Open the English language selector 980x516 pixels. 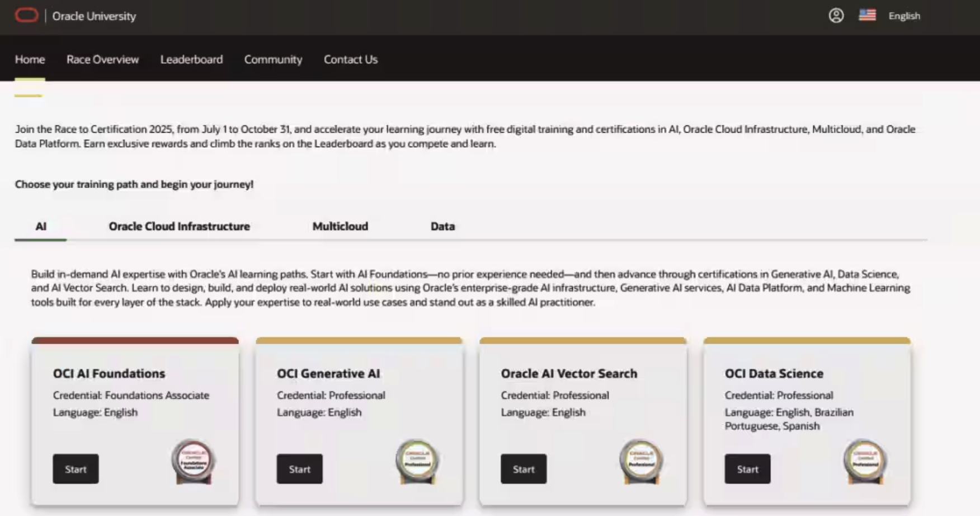coord(904,16)
